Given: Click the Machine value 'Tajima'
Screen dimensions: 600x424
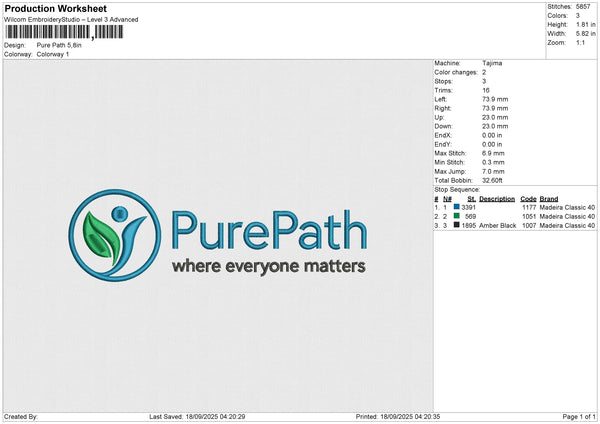Looking at the screenshot, I should tap(492, 63).
